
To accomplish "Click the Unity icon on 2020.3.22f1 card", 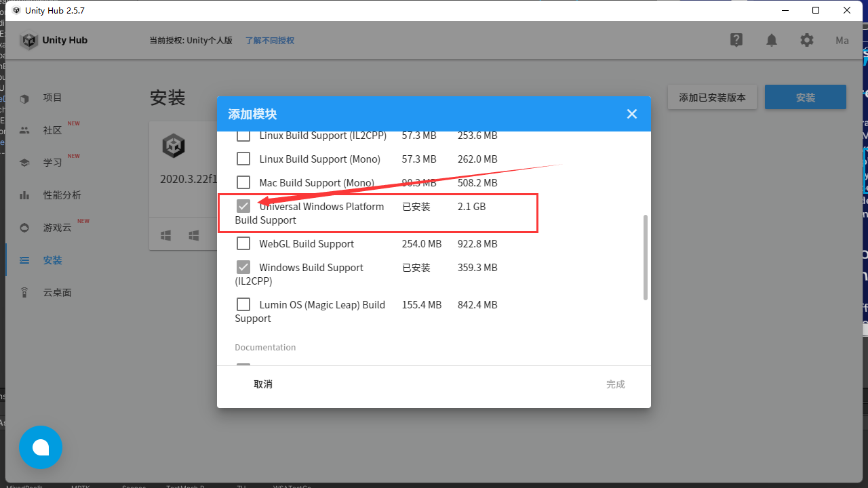I will (x=174, y=146).
